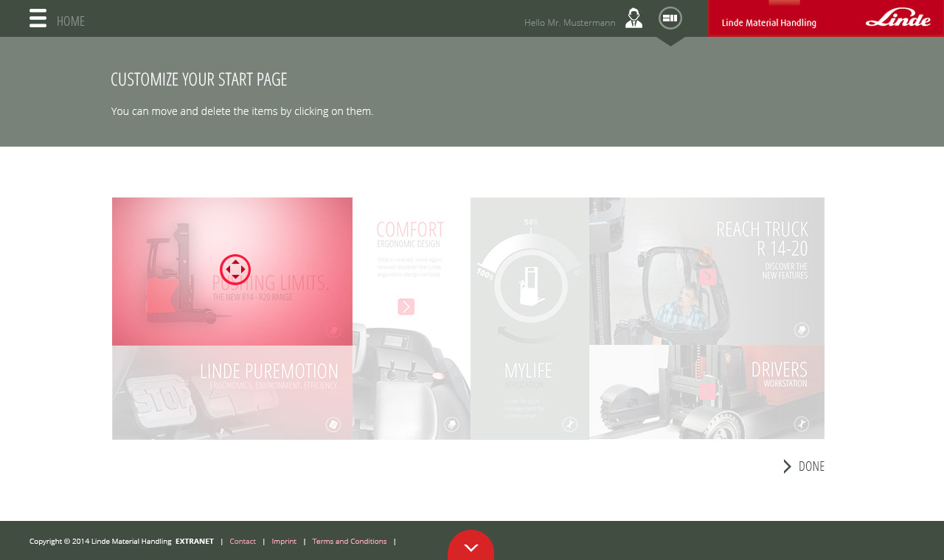This screenshot has height=560, width=944.
Task: Grab the move handle on Pushing Limits tile
Action: pos(235,270)
